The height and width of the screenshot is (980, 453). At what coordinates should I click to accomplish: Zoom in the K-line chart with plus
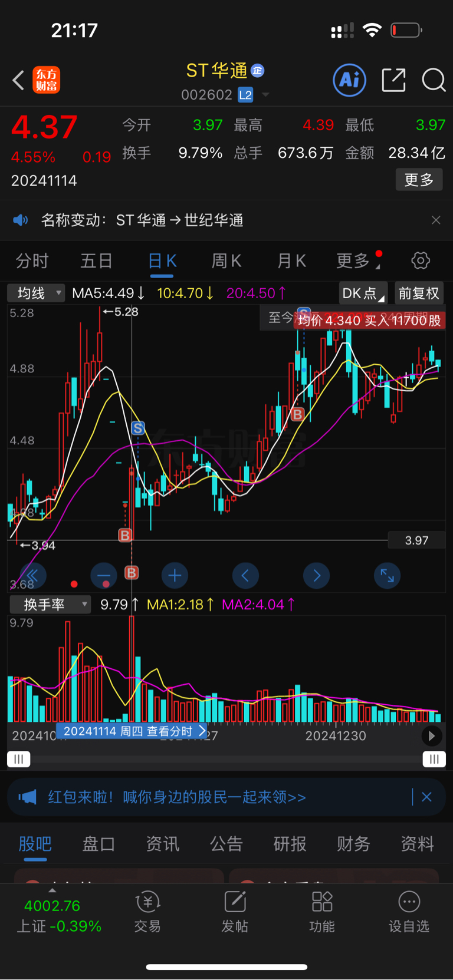click(175, 576)
